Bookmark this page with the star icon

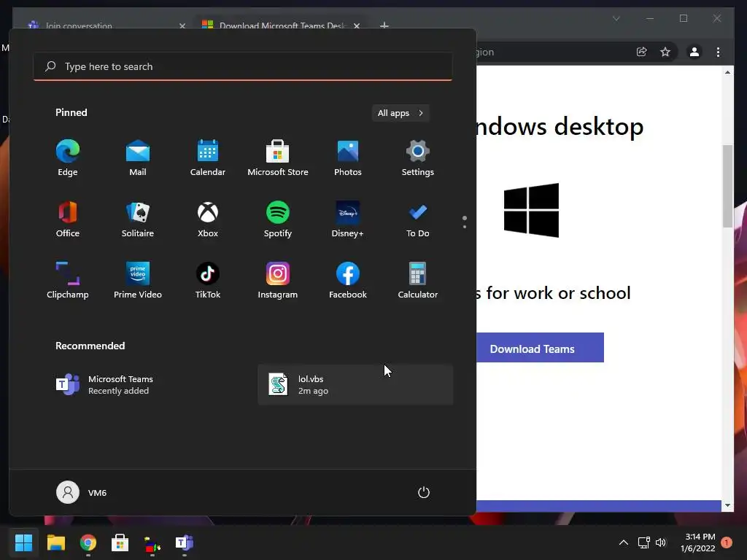point(665,52)
